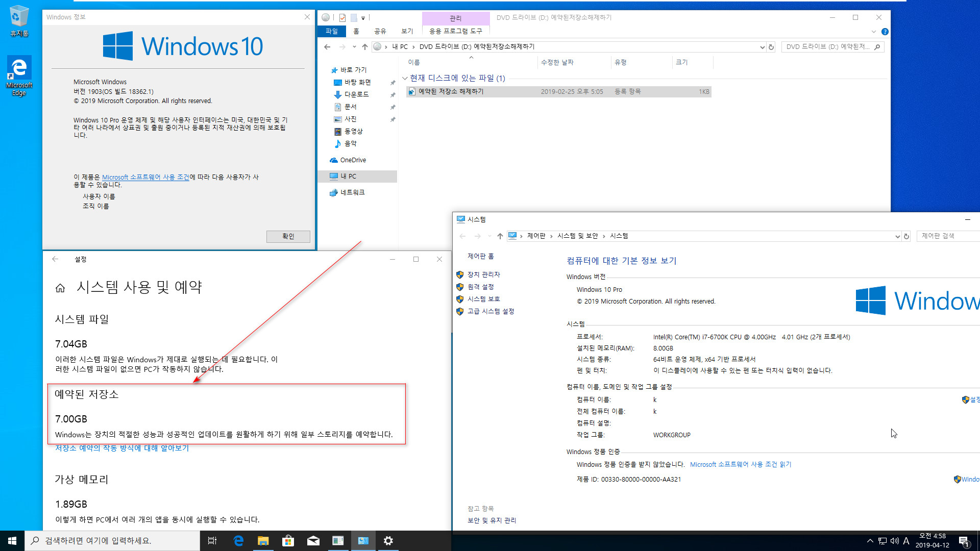Open recent locations dropdown in System window
Viewport: 980px width, 551px height.
(489, 236)
